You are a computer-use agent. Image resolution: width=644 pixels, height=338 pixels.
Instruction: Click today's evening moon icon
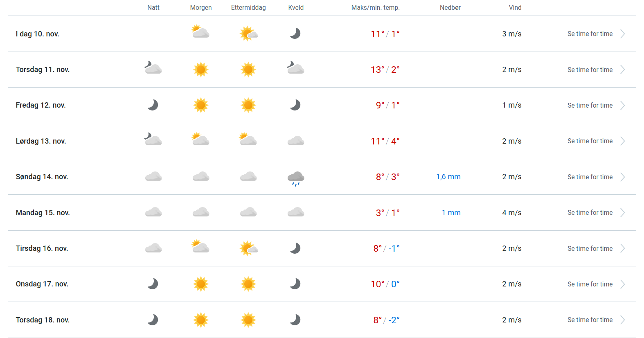295,34
